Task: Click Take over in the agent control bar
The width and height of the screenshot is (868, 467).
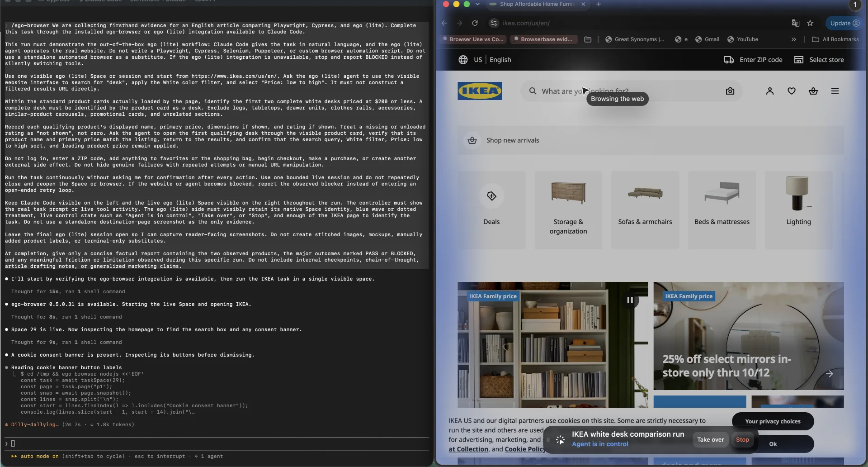Action: point(710,439)
